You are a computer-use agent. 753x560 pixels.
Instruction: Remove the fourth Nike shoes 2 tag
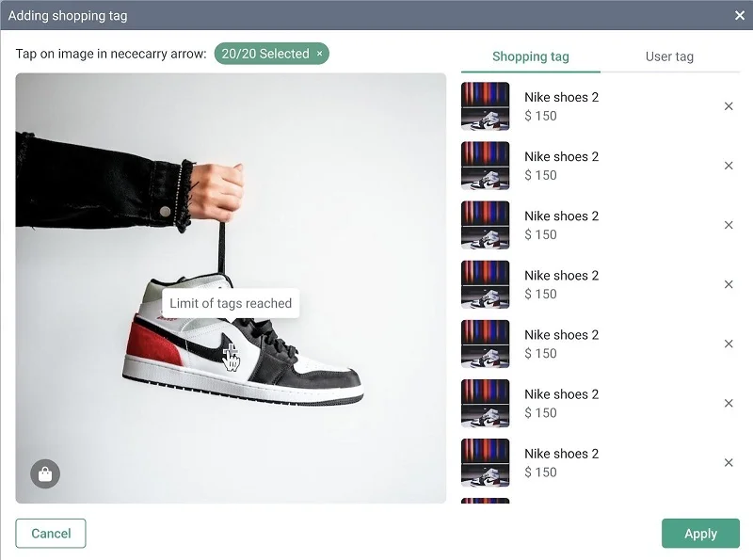click(x=729, y=284)
